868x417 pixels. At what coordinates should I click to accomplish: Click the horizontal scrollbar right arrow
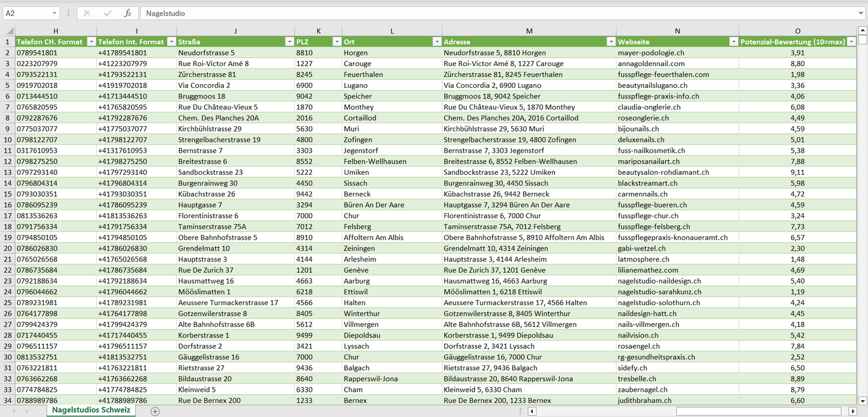pyautogui.click(x=852, y=411)
